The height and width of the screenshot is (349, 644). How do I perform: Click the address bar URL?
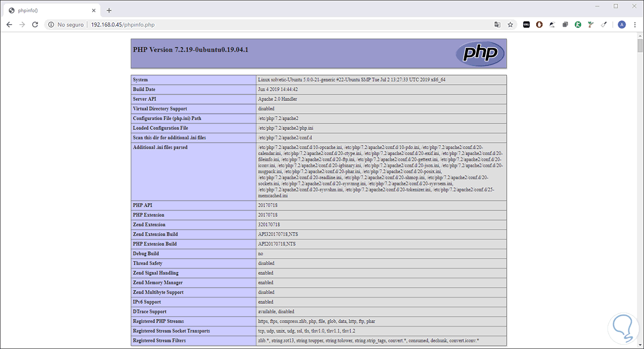pos(123,25)
